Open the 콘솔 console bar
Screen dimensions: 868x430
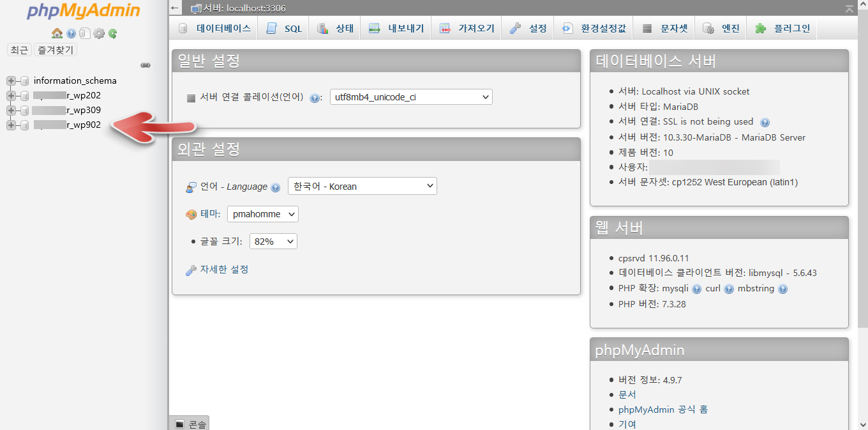tap(190, 424)
